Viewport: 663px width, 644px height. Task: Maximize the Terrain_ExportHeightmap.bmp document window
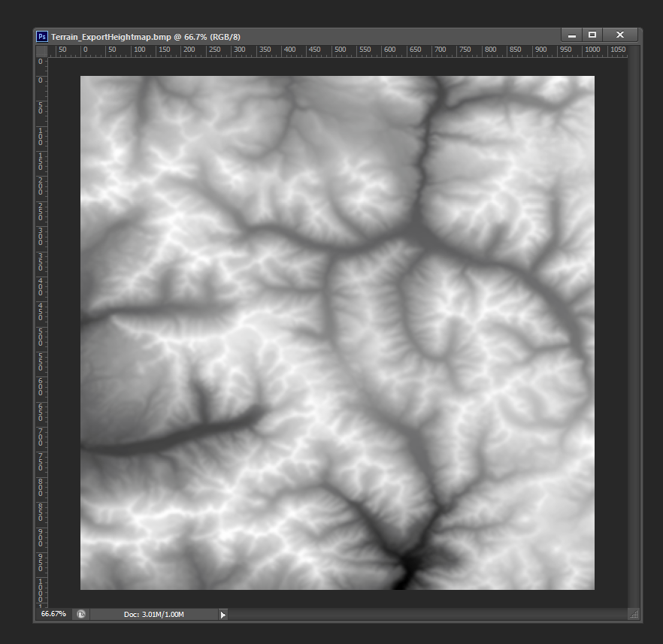(x=592, y=35)
